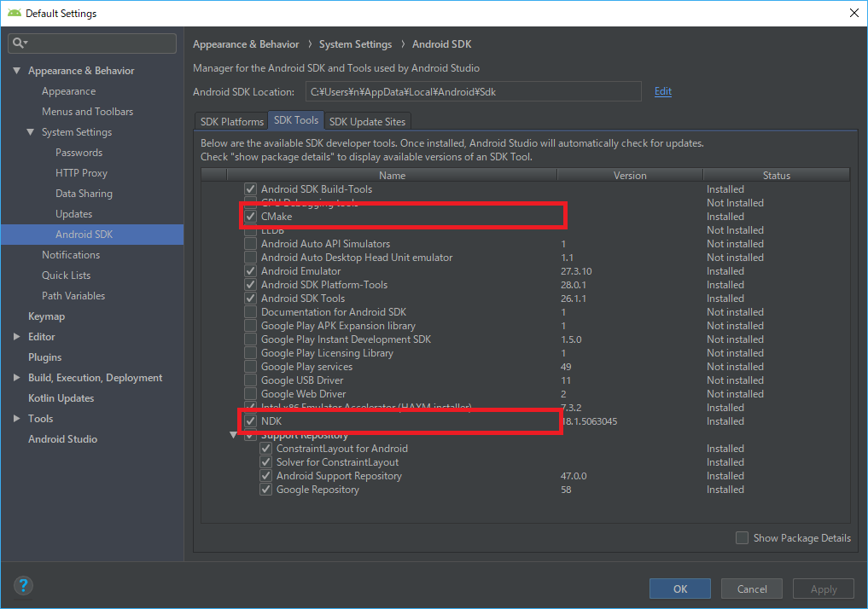Click System Settings breadcrumb
This screenshot has width=868, height=609.
(355, 44)
